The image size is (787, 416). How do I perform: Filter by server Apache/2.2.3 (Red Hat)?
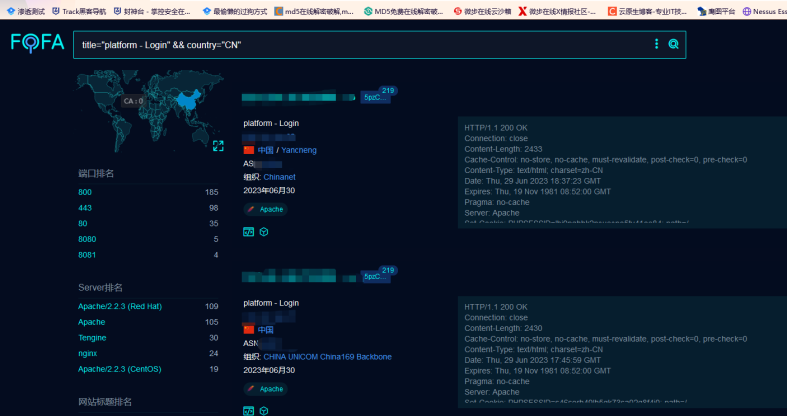click(x=120, y=306)
